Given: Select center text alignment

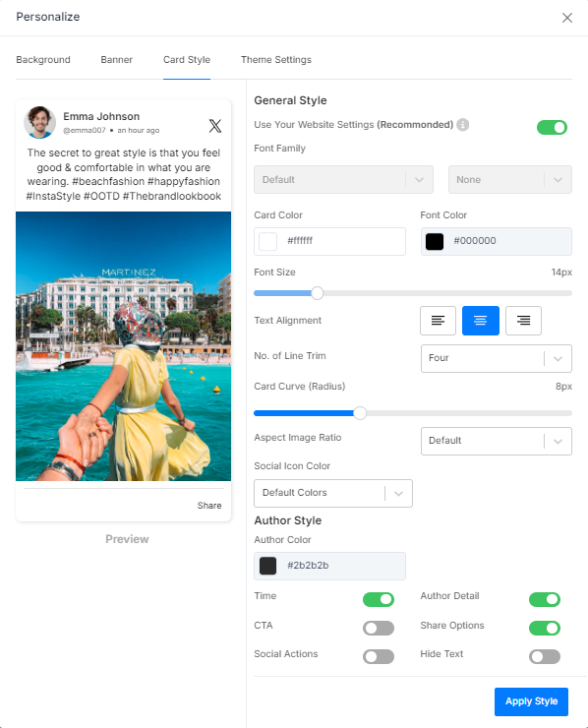Looking at the screenshot, I should coord(481,321).
